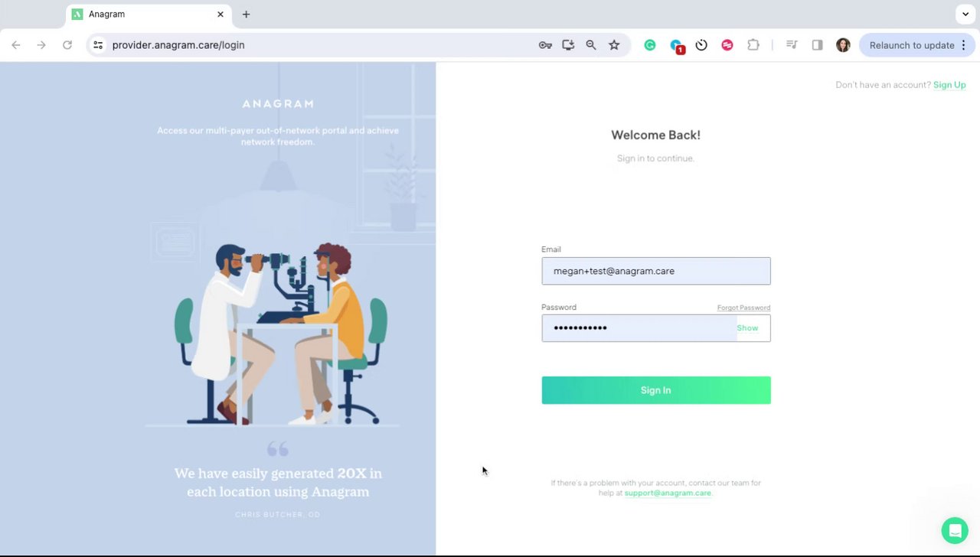This screenshot has width=980, height=557.
Task: Focus the Email input field
Action: 656,271
